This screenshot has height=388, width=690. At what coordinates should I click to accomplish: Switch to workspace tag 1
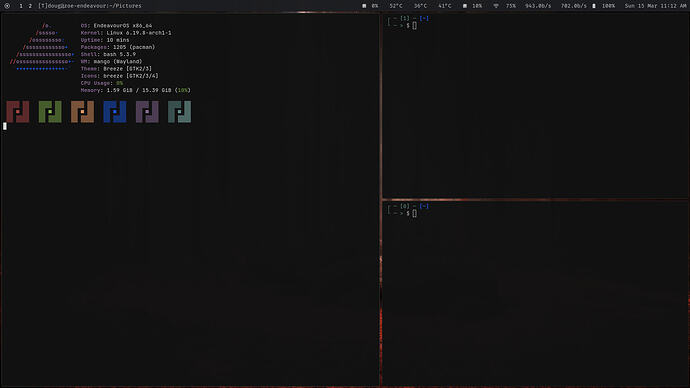[21, 6]
